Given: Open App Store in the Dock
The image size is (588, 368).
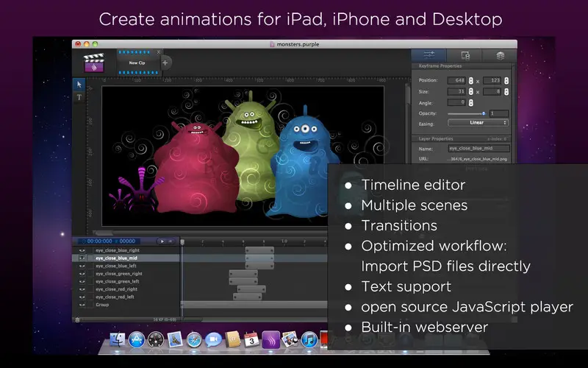Looking at the screenshot, I should click(x=137, y=340).
